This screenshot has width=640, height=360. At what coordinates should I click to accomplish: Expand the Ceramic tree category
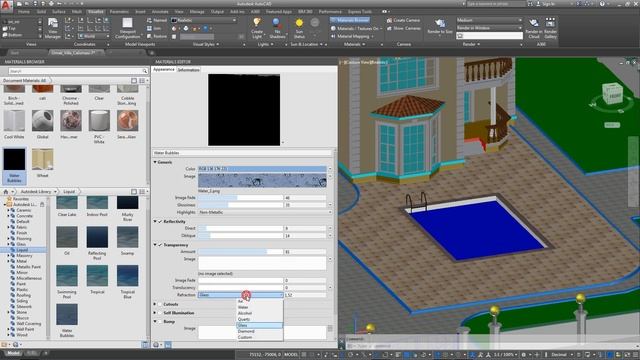tap(9, 210)
